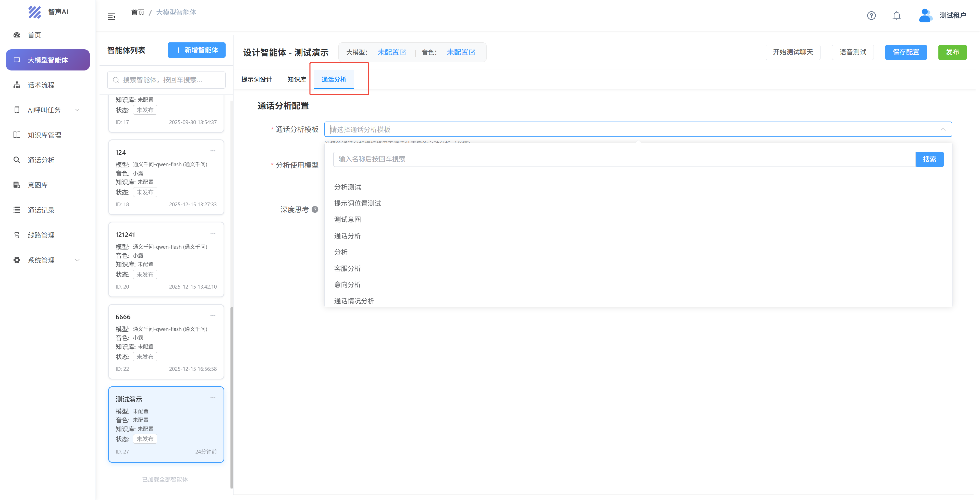Screen dimensions: 980x500
Task: Switch to the 提示词设计 tab
Action: click(x=257, y=79)
